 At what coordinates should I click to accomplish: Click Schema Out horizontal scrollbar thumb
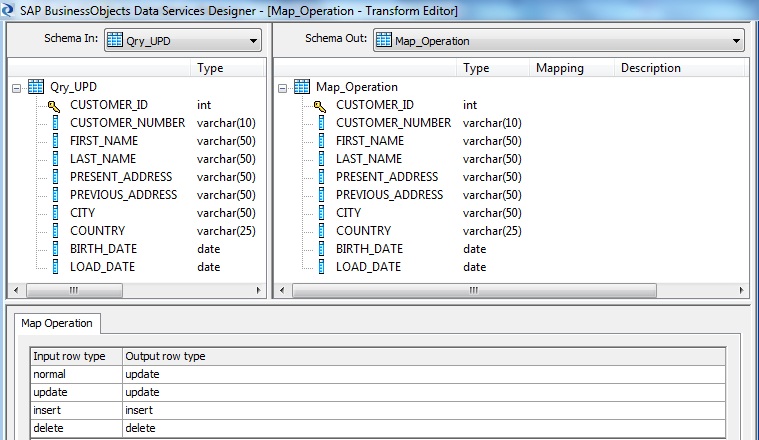pyautogui.click(x=474, y=290)
